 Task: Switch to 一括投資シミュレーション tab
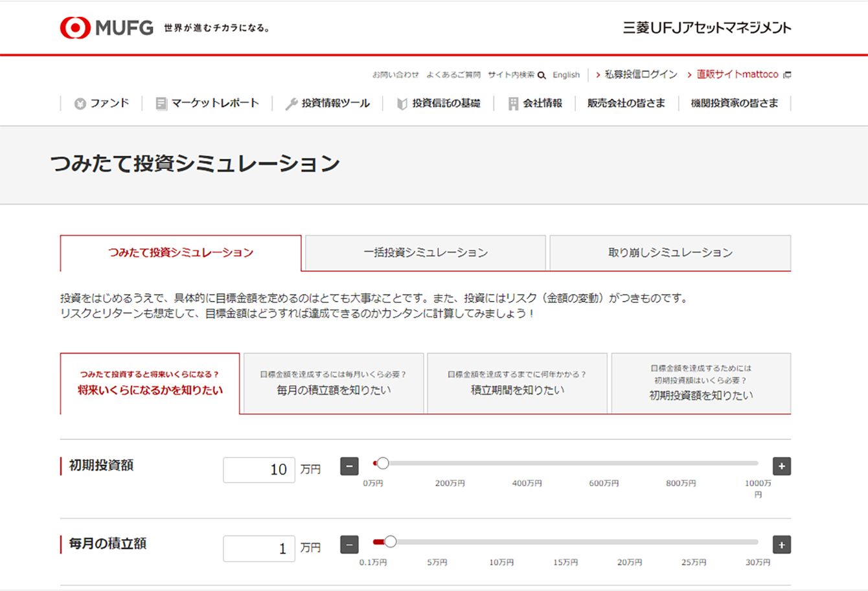[x=425, y=253]
